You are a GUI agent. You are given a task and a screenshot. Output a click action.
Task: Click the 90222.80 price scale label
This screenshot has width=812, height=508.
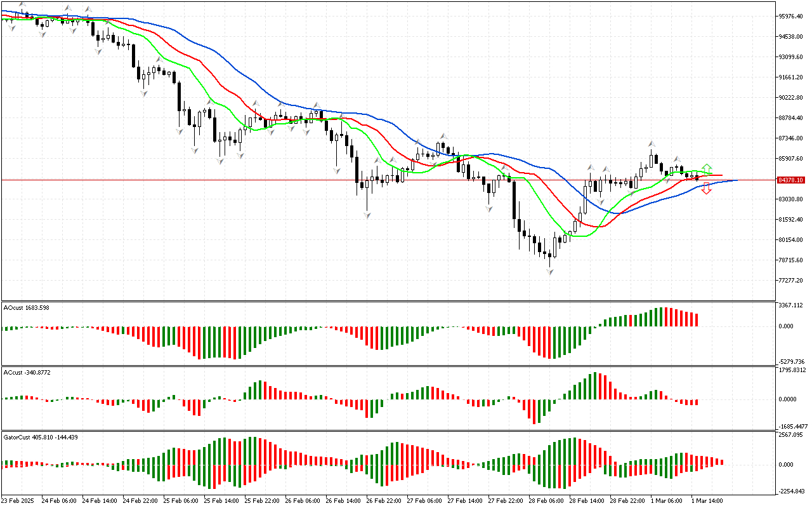click(790, 98)
